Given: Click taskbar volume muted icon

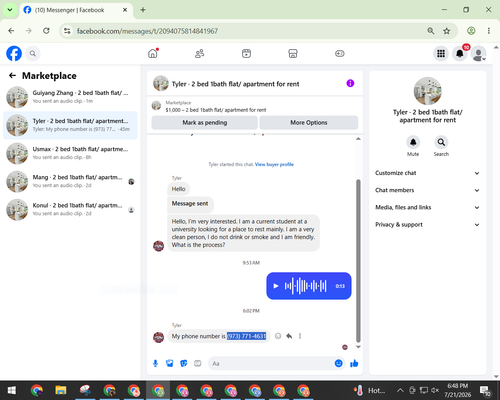Looking at the screenshot, I should [x=435, y=390].
